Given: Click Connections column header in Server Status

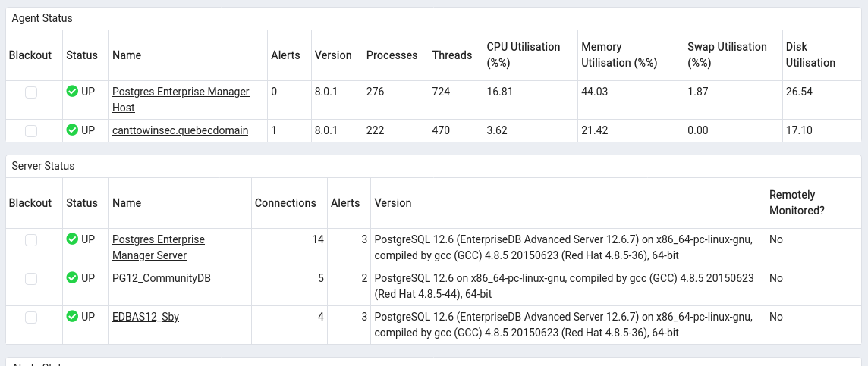Looking at the screenshot, I should pos(285,202).
